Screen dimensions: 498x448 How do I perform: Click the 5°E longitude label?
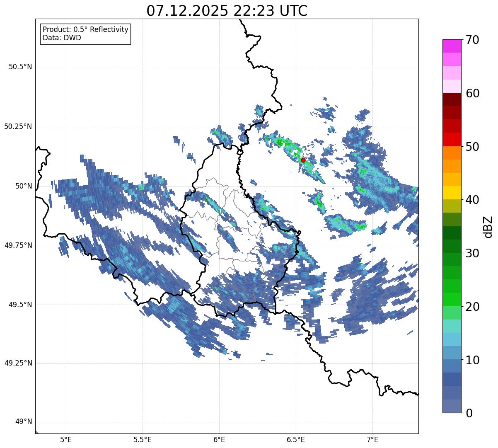(66, 439)
